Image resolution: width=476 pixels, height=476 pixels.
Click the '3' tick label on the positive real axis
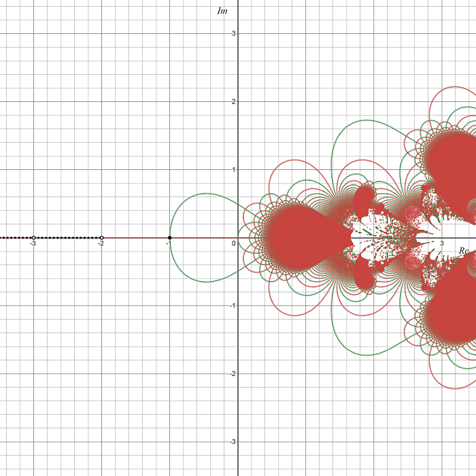(441, 243)
